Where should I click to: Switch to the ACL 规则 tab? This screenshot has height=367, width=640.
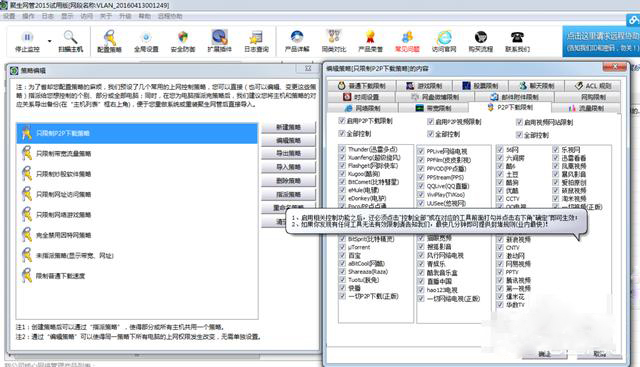[593, 86]
